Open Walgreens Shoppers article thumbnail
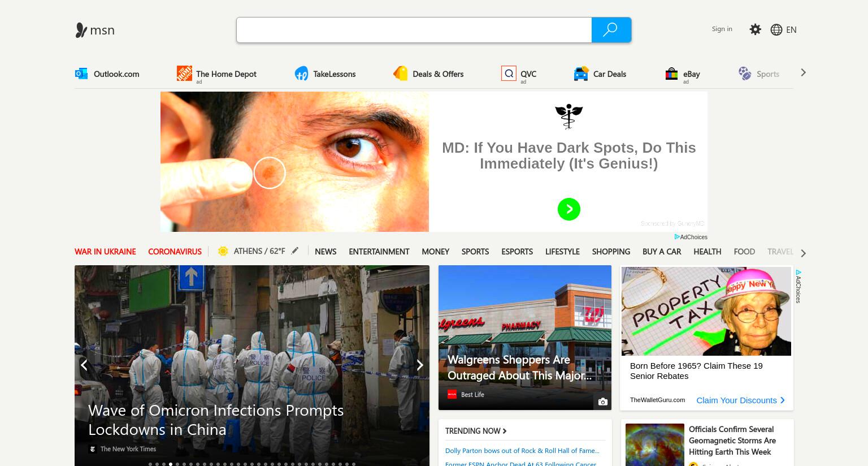 click(524, 337)
